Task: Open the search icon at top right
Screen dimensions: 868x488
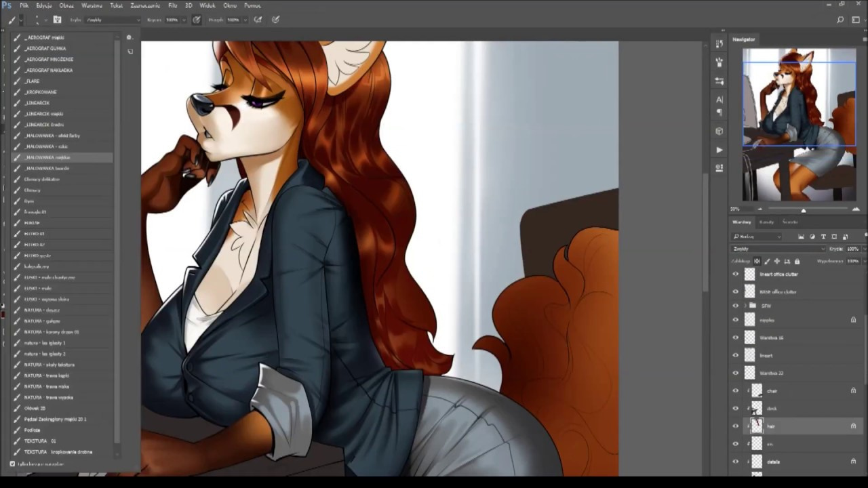Action: point(840,20)
